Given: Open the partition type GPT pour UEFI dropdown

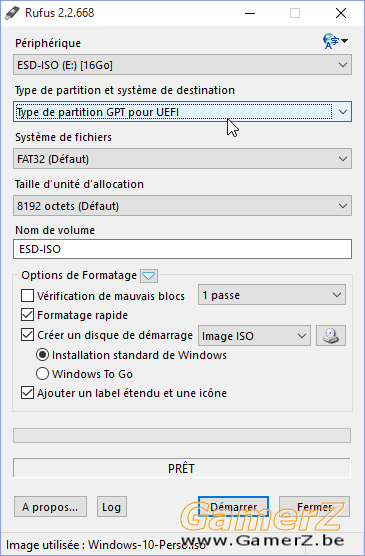Looking at the screenshot, I should point(182,112).
